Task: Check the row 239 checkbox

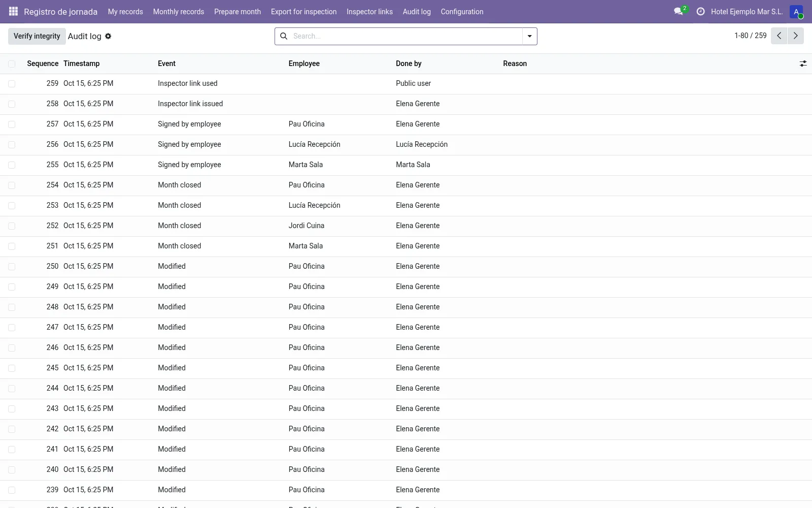Action: pyautogui.click(x=12, y=490)
